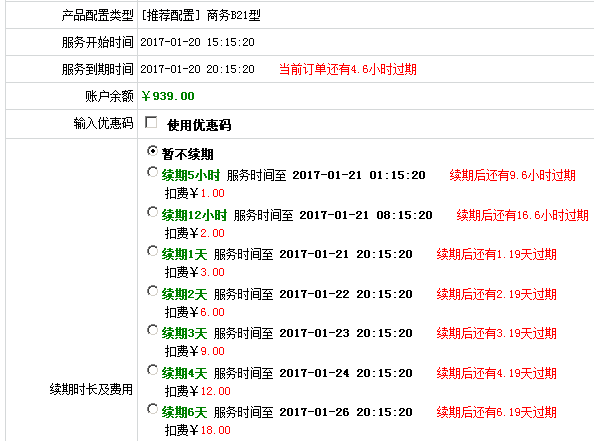Image resolution: width=594 pixels, height=441 pixels.
Task: Click the red text 续期后还有1.19天过期
Action: [497, 254]
